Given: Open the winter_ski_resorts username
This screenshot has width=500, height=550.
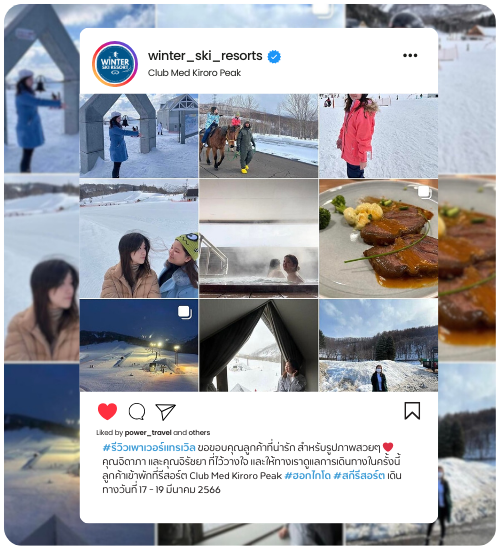Looking at the screenshot, I should [x=205, y=56].
